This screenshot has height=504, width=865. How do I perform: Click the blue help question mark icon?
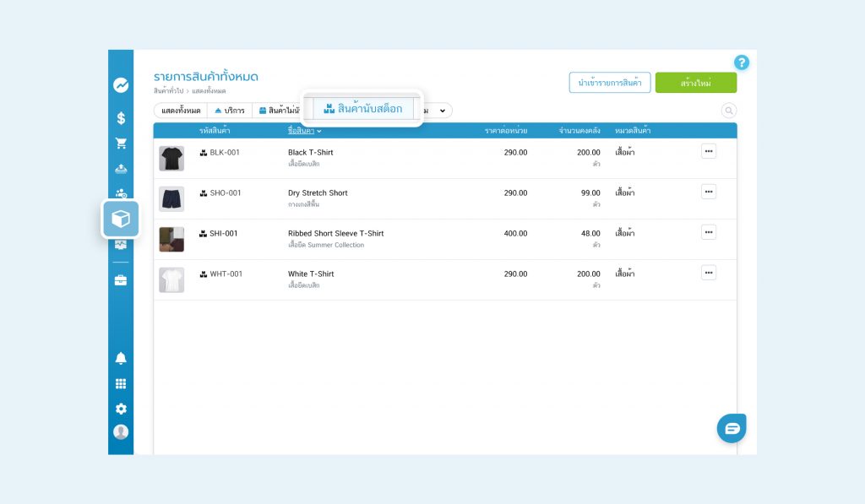pos(741,62)
